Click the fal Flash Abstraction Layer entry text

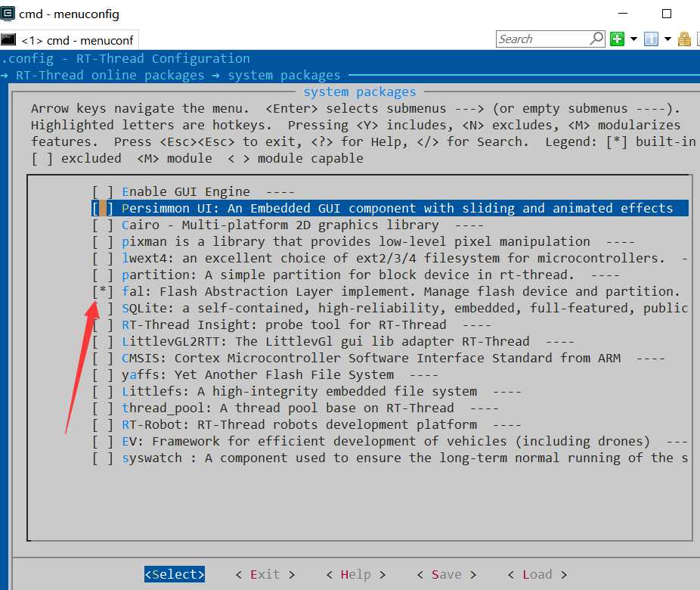pyautogui.click(x=401, y=292)
